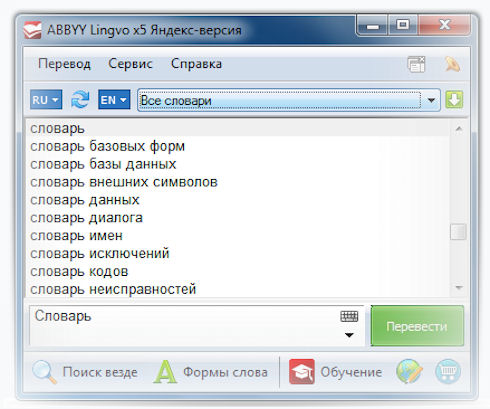Image resolution: width=490 pixels, height=409 pixels.
Task: Open the Сервис menu
Action: (x=130, y=64)
